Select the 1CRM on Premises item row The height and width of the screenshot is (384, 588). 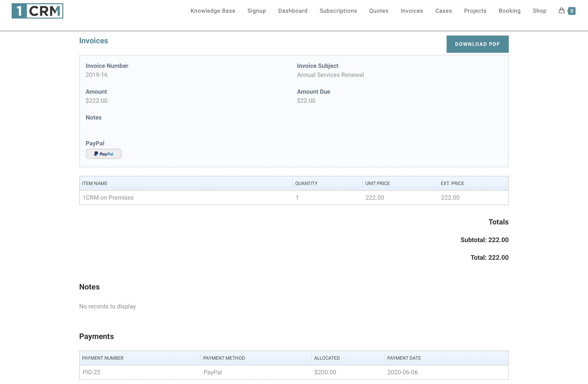(x=294, y=197)
